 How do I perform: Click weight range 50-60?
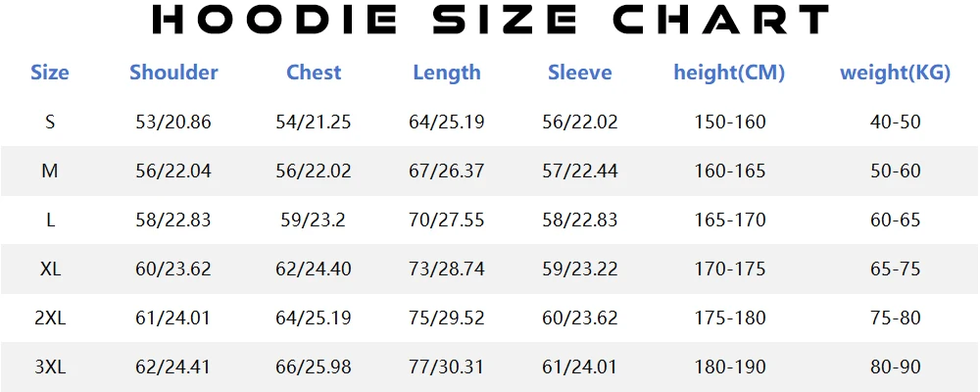coord(896,171)
